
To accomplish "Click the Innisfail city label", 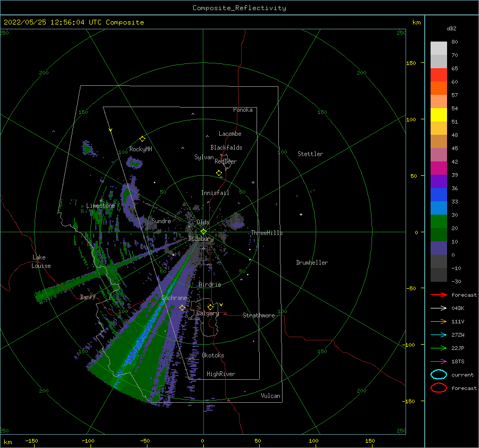I will tap(215, 193).
